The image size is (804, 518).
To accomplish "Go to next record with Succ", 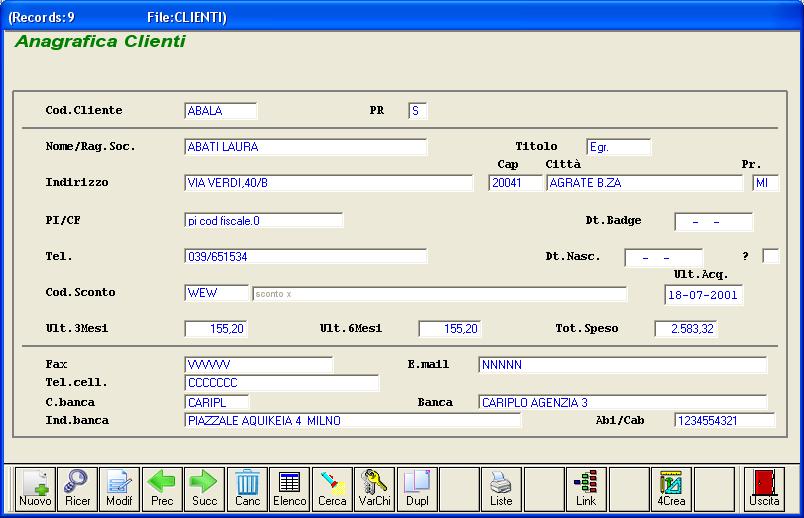I will coord(204,489).
